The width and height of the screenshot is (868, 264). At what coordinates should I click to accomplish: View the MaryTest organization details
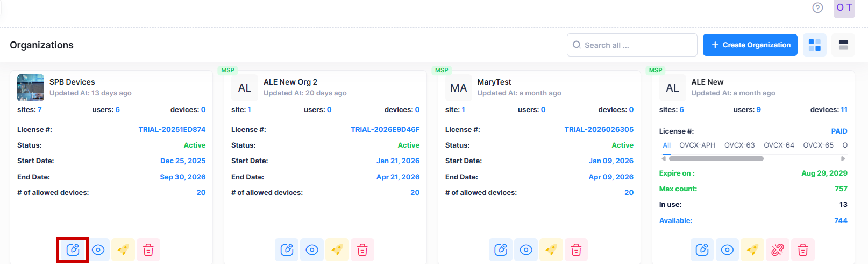526,250
